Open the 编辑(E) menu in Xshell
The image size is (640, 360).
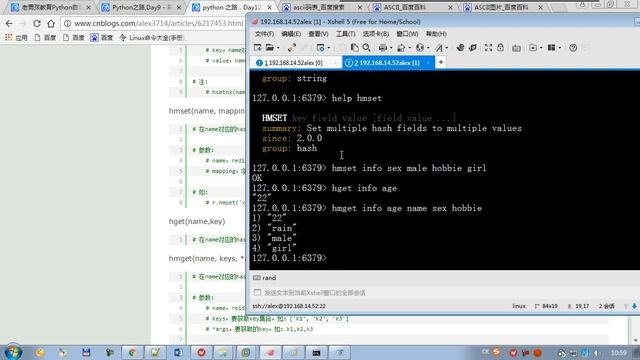coord(291,34)
